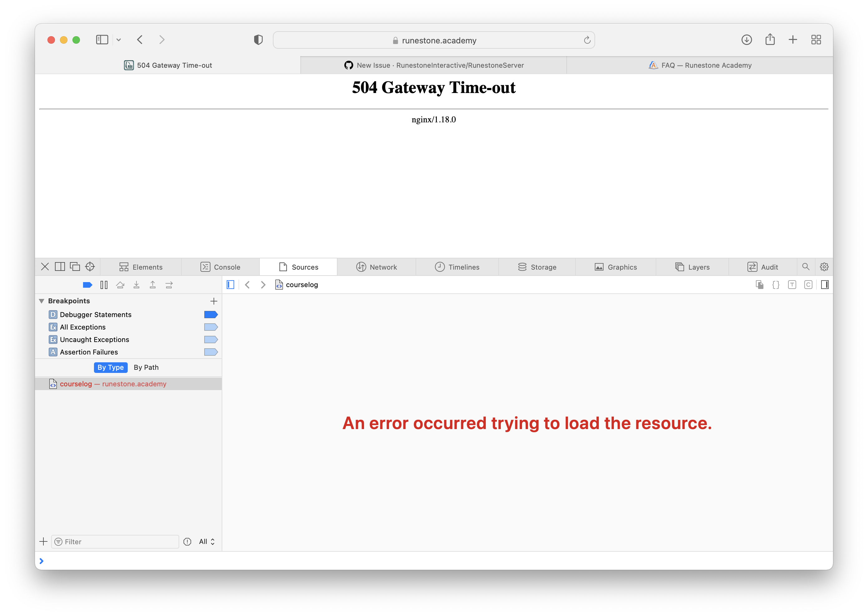Image resolution: width=868 pixels, height=616 pixels.
Task: Go back in sources history
Action: [247, 285]
